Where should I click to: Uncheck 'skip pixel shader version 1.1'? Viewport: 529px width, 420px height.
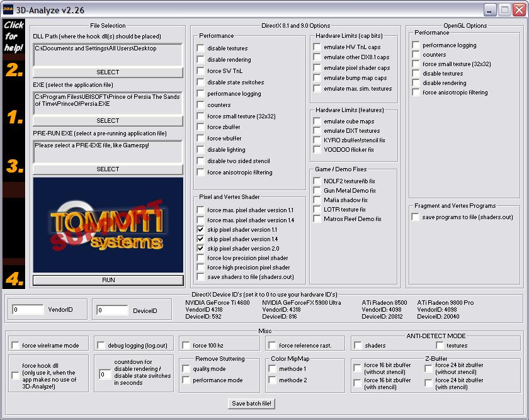201,229
